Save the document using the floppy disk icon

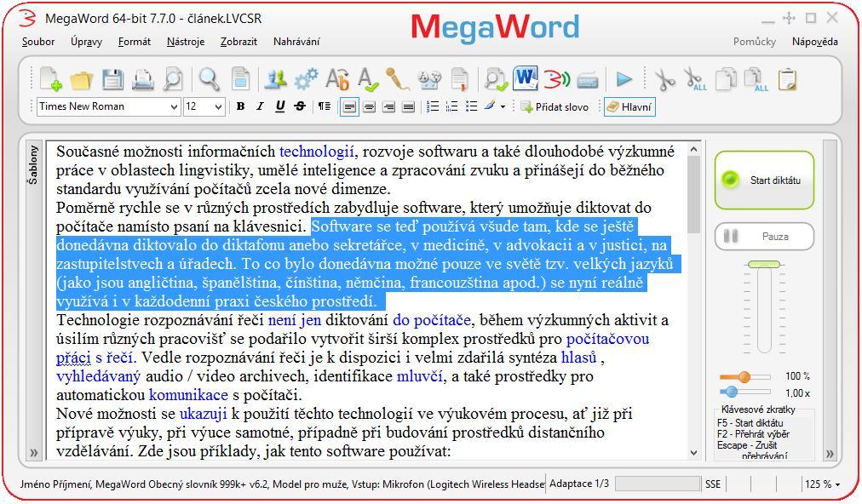point(112,80)
